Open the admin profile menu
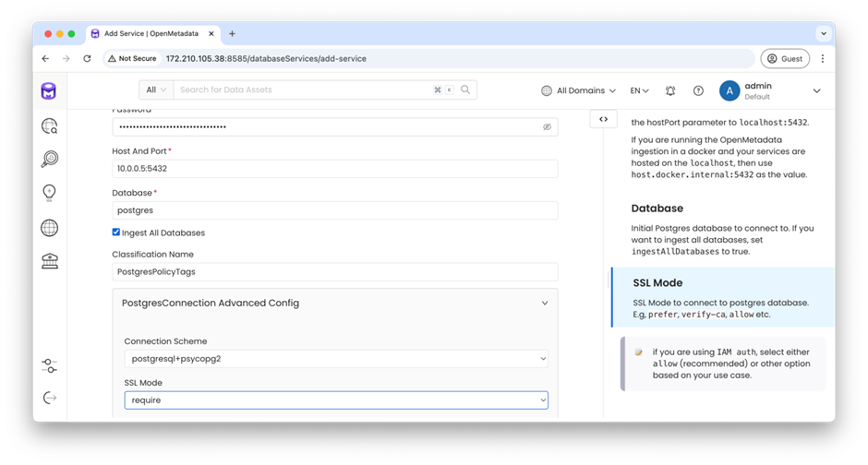868x465 pixels. click(x=769, y=90)
